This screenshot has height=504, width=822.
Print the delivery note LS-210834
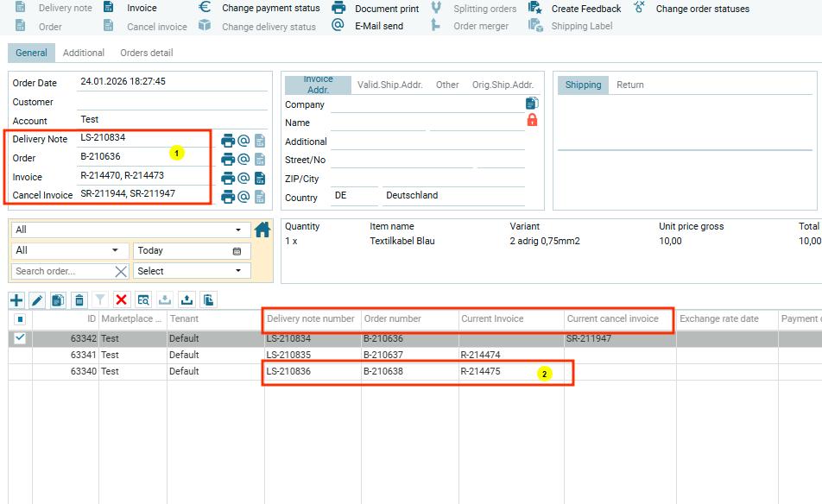pos(228,141)
